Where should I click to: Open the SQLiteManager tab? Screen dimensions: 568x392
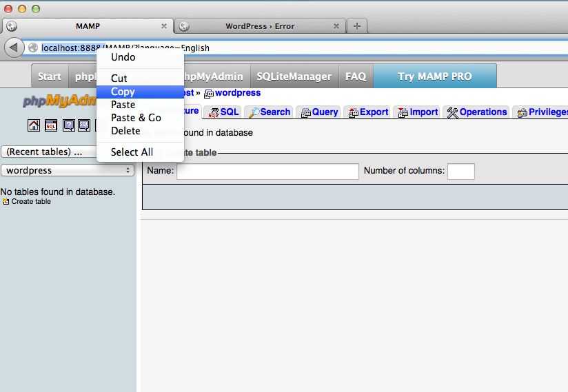point(294,76)
